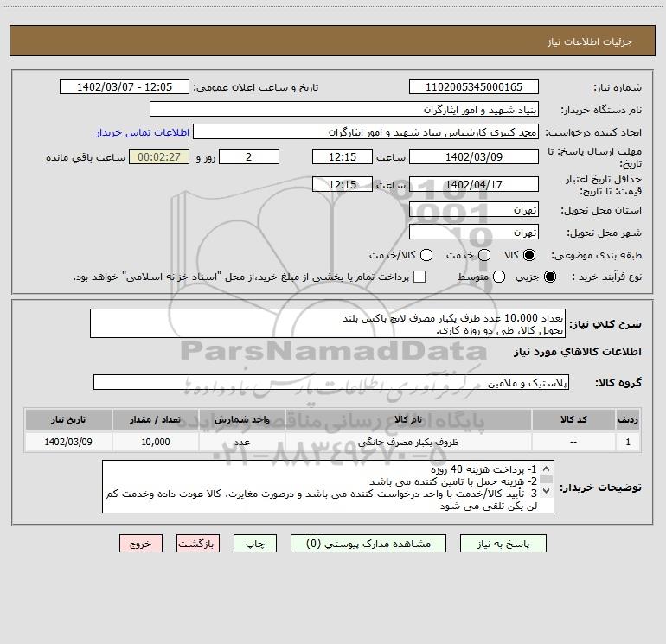Image resolution: width=666 pixels, height=644 pixels.
Task: Click the گروه کالا field پلاستیک و ملامین
Action: 331,382
